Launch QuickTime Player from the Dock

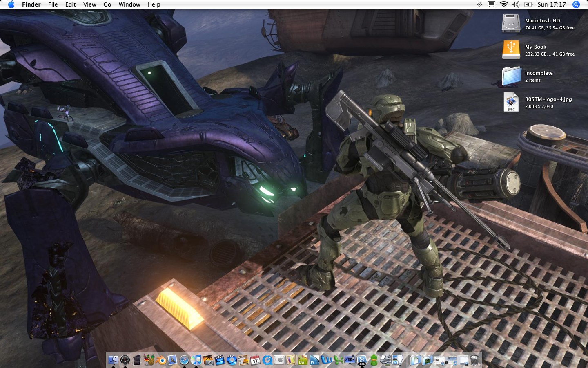point(267,360)
